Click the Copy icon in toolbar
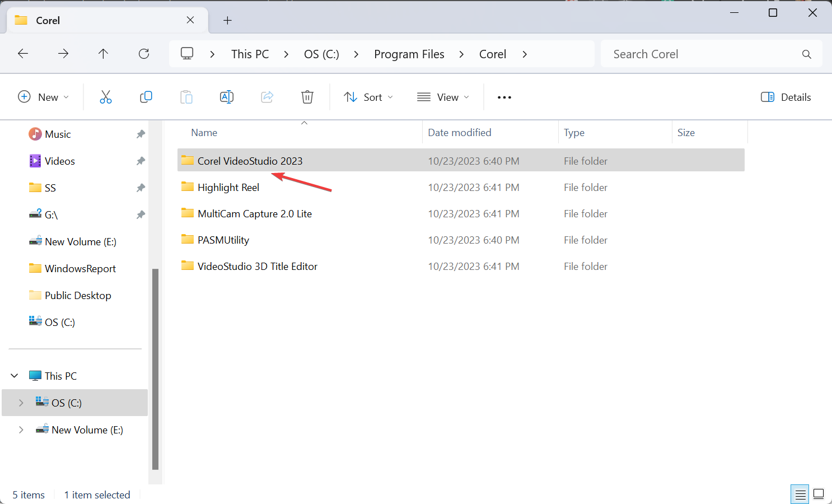Image resolution: width=832 pixels, height=504 pixels. 146,97
